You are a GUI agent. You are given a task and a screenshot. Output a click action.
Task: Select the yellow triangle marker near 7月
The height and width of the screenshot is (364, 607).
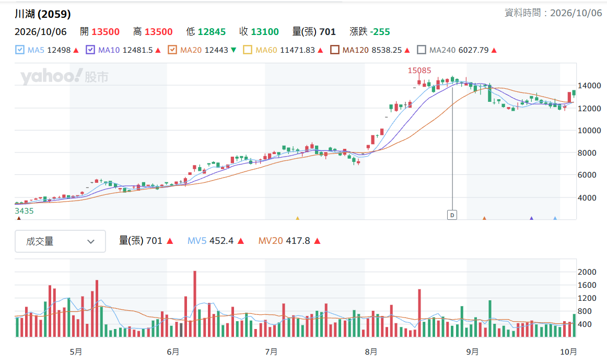pos(297,218)
